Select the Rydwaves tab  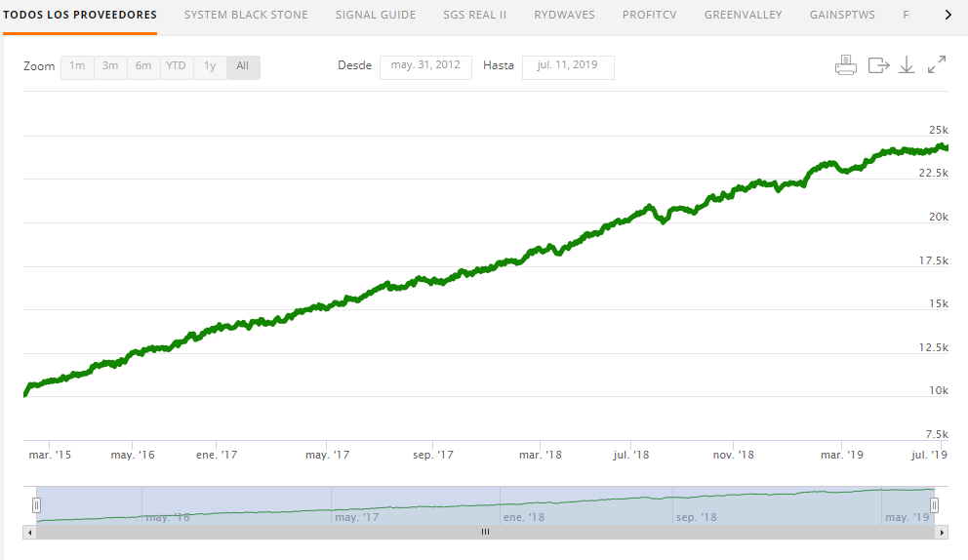coord(564,15)
